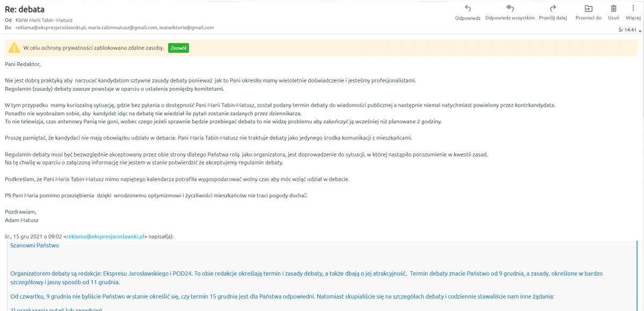Click the greeting 'Pani Redaktor,'

[x=23, y=64]
